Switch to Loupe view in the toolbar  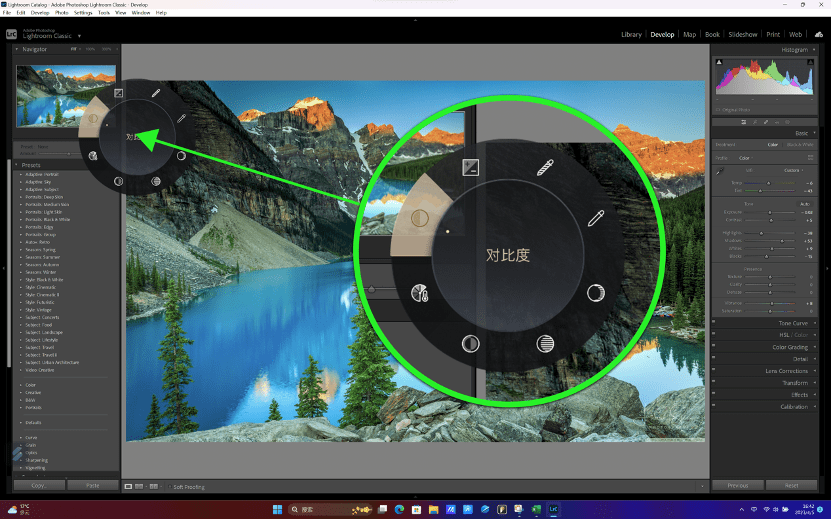click(x=128, y=487)
